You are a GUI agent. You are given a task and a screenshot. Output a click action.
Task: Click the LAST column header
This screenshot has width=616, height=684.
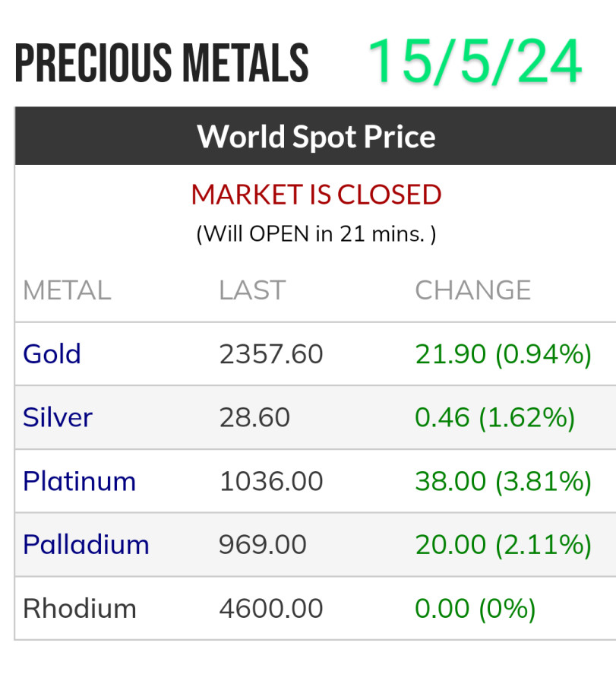pyautogui.click(x=252, y=290)
